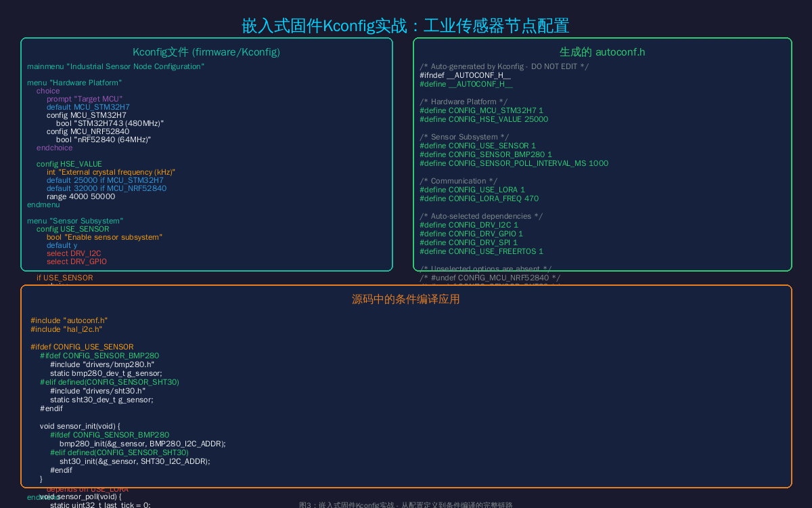The width and height of the screenshot is (812, 508).
Task: Click the line '#define CONFIG_LORA_FREQ 470'
Action: 479,198
